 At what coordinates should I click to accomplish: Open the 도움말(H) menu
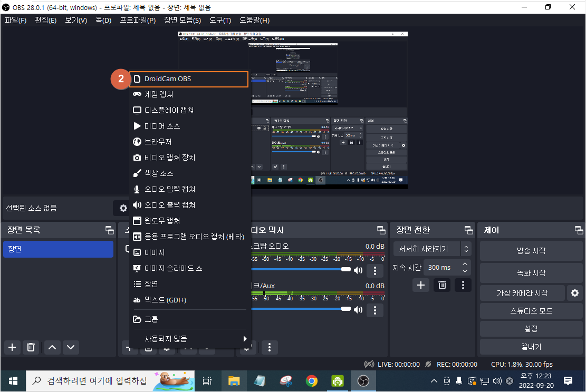255,20
